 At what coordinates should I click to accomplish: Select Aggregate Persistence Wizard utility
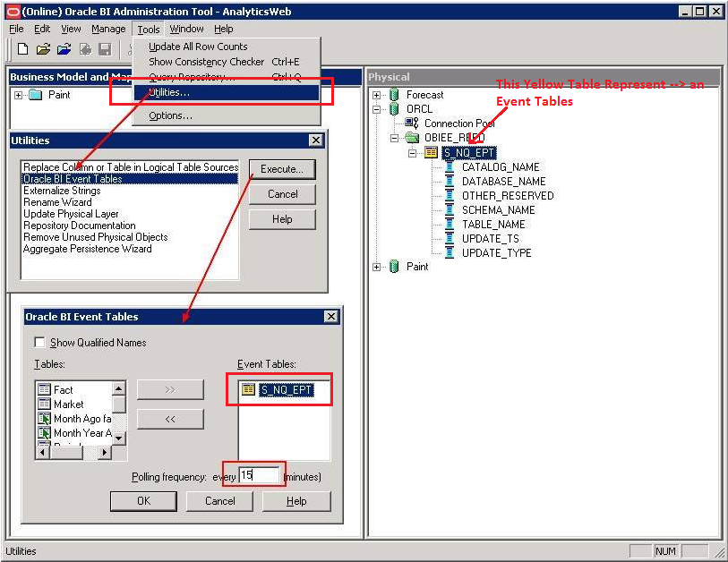click(x=87, y=248)
